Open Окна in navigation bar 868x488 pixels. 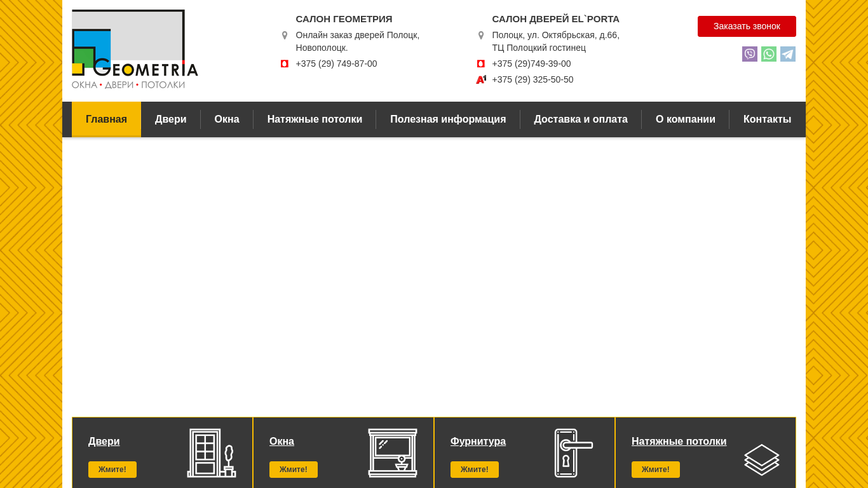[227, 119]
